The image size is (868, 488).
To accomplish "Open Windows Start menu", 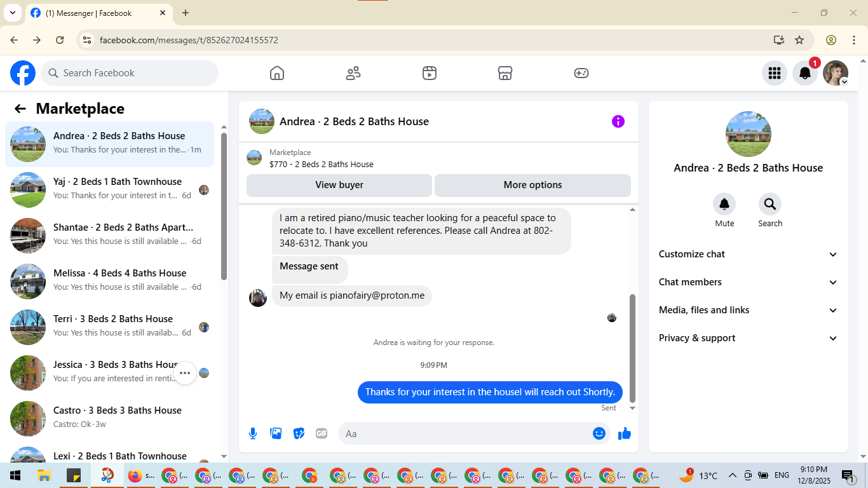I will (15, 475).
